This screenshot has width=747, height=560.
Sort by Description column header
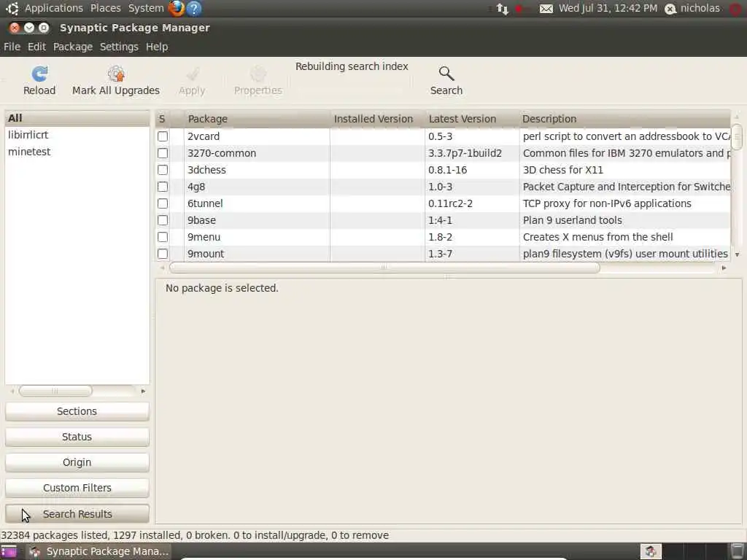pos(624,119)
